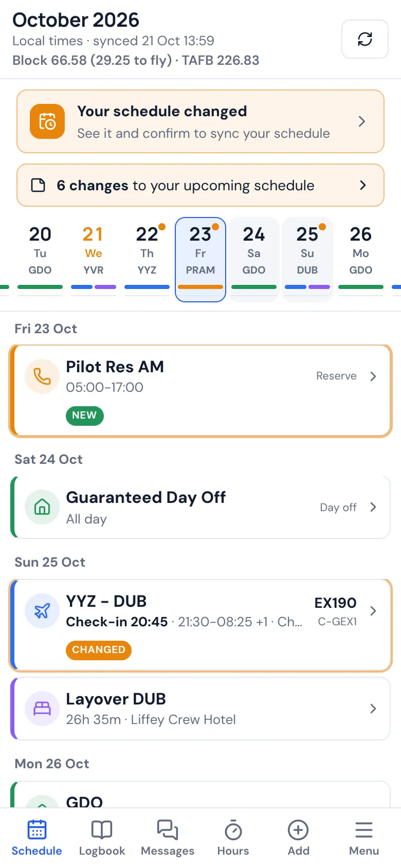
Task: Open the Hours stopwatch tab
Action: point(233,839)
